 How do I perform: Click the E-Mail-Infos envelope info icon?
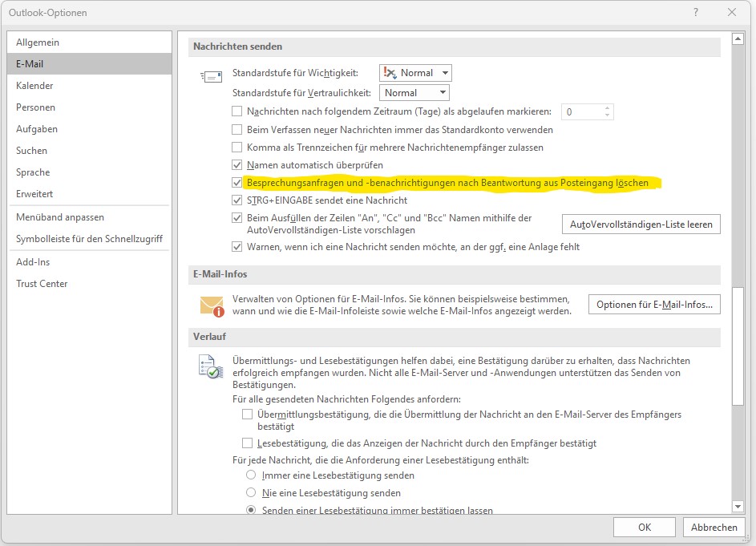click(212, 306)
